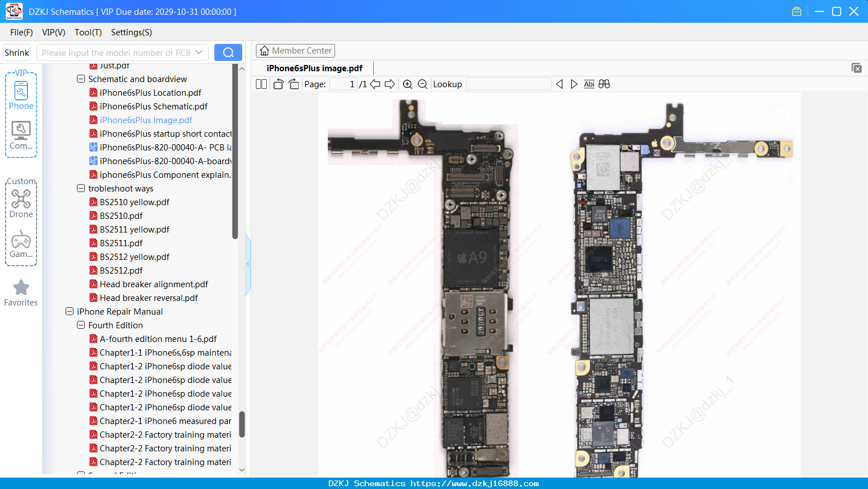
Task: Find next lookup result triangle
Action: tap(574, 84)
